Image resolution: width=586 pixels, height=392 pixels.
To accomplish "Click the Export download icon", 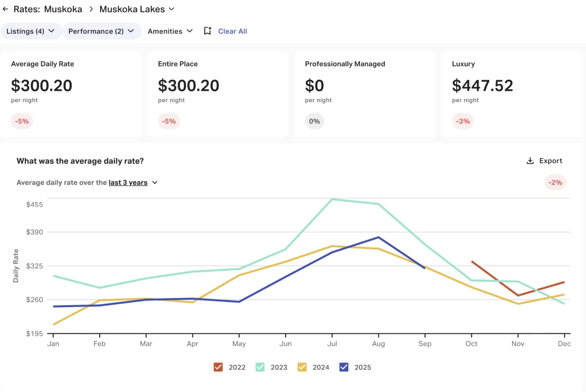I will click(x=530, y=161).
